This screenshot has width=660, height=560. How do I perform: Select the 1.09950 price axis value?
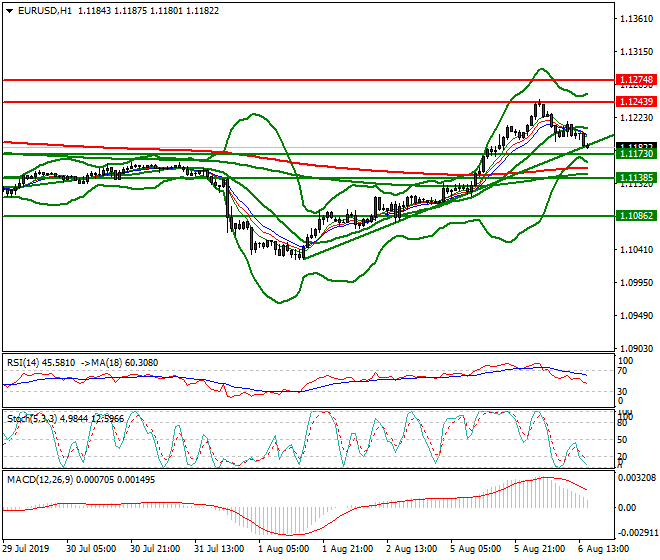(x=636, y=282)
